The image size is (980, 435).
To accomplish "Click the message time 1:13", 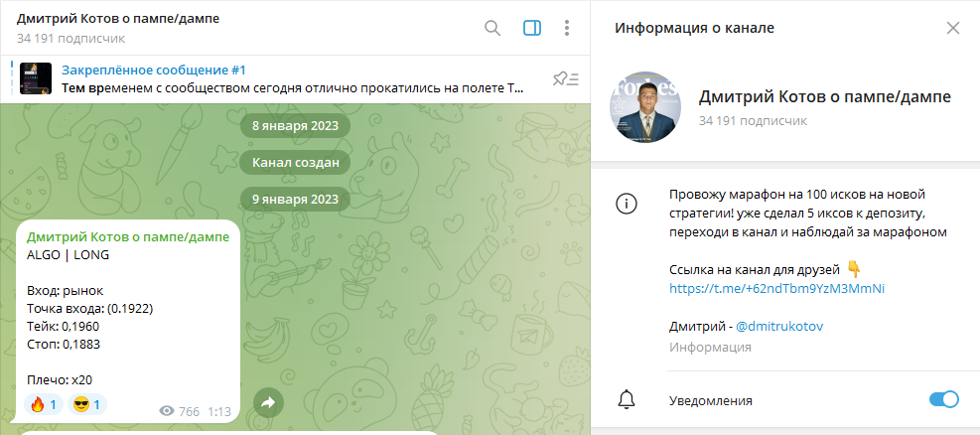I will pos(219,412).
